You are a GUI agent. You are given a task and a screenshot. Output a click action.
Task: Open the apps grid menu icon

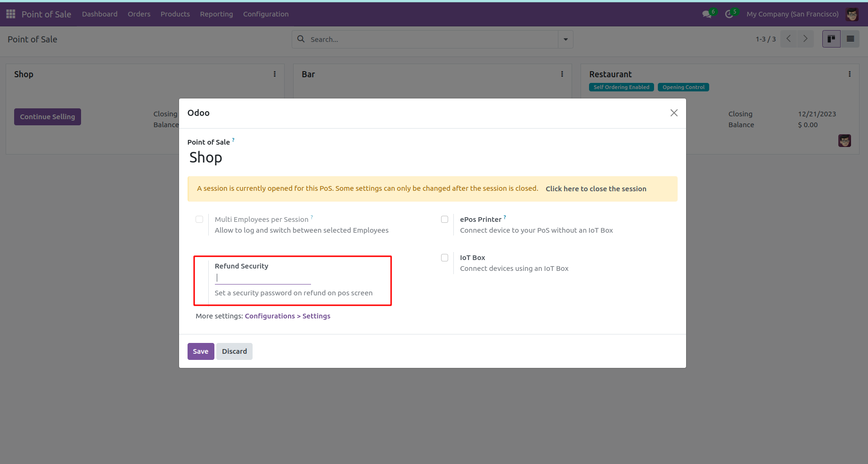pyautogui.click(x=10, y=14)
